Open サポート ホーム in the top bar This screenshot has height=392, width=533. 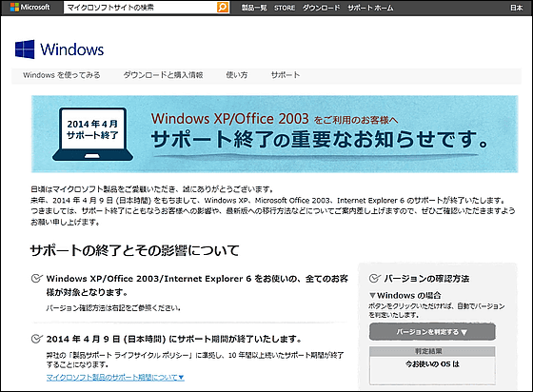370,8
